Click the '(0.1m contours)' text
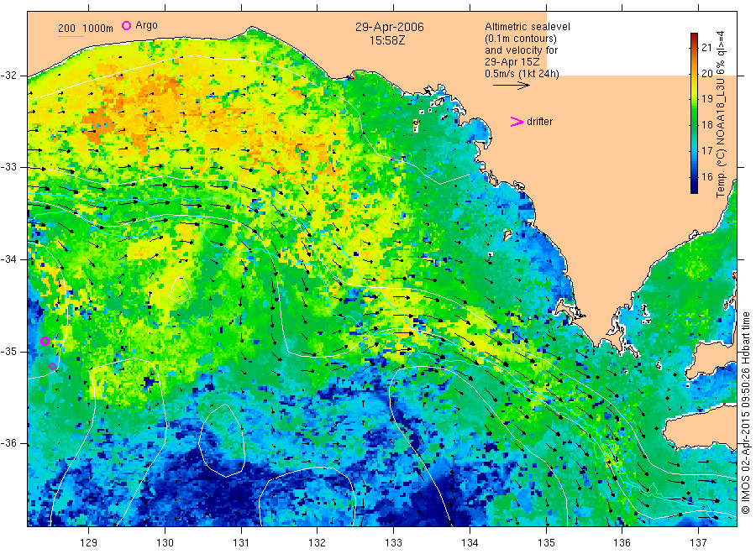 [x=521, y=39]
